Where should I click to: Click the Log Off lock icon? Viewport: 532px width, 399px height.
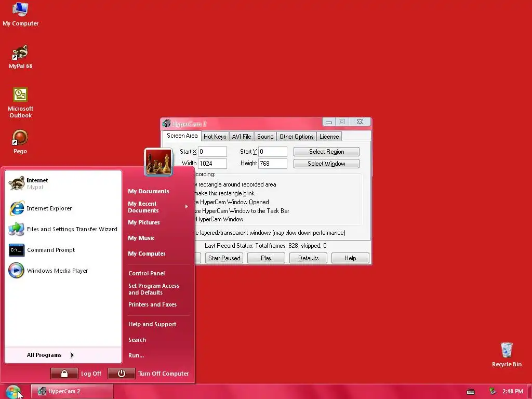64,374
